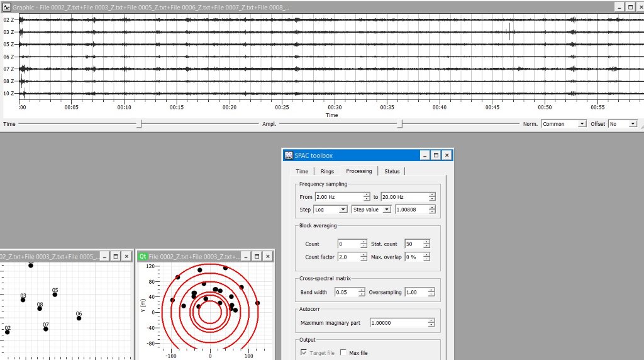Viewport: 644px width, 360px height.
Task: Open the Step Log dropdown
Action: (x=331, y=210)
